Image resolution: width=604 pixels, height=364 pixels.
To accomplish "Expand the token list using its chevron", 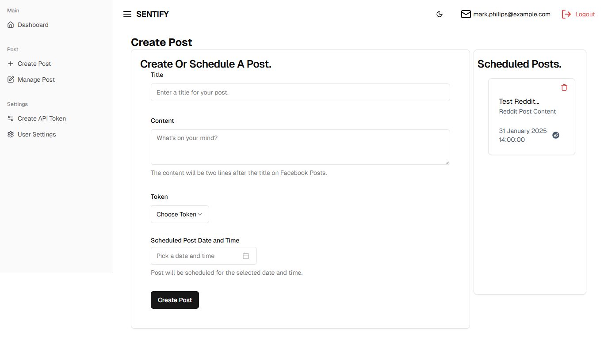I will [200, 214].
